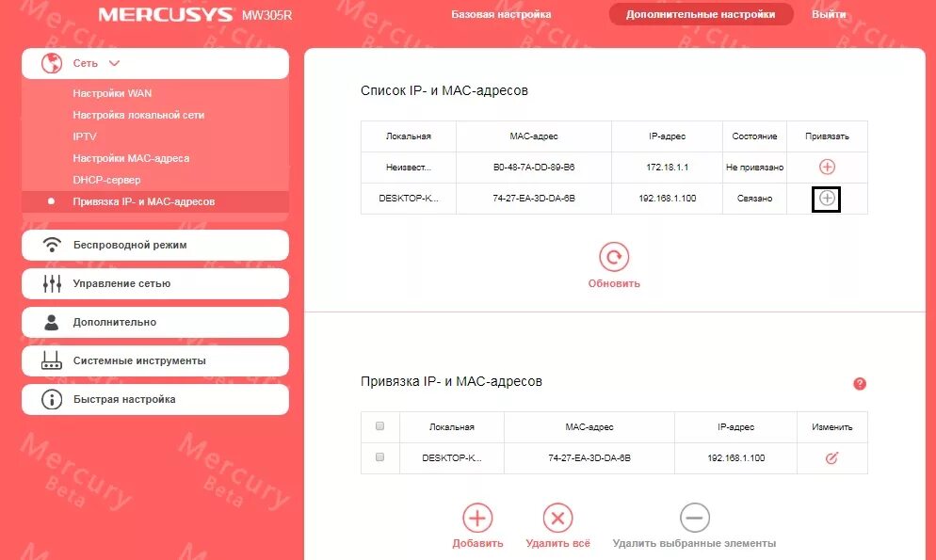This screenshot has height=560, width=936.
Task: Click bind plus icon for 172.18.1.1 row
Action: coord(827,167)
